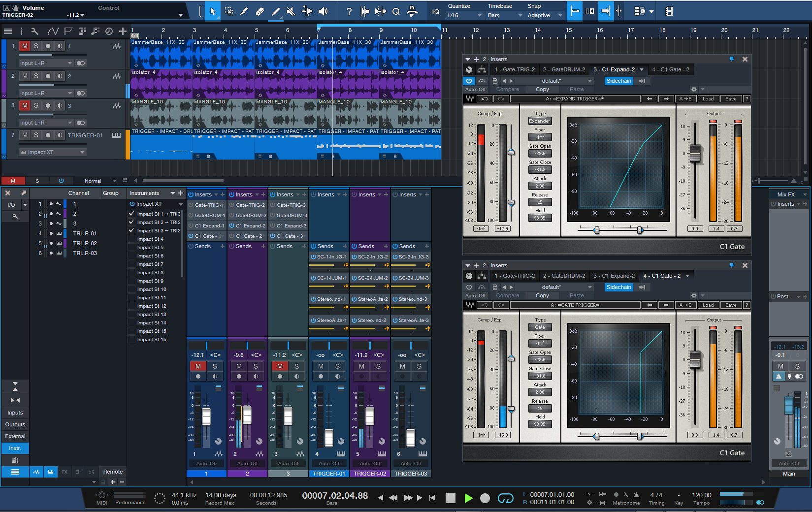This screenshot has width=812, height=512.
Task: Click output fader in C1 Expand plugin
Action: pyautogui.click(x=695, y=154)
